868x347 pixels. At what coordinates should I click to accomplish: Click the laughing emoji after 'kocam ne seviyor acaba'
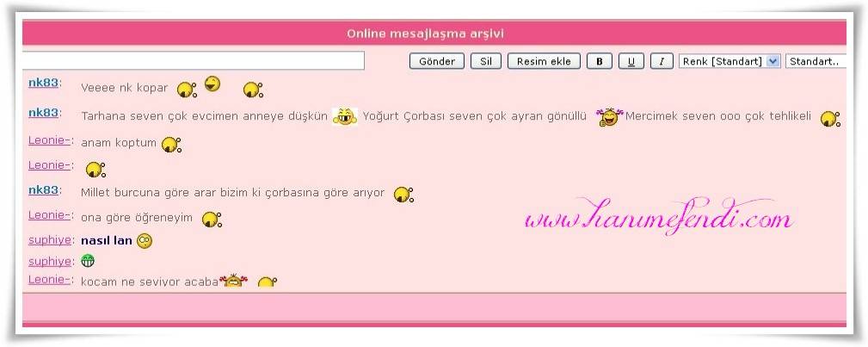pyautogui.click(x=232, y=281)
